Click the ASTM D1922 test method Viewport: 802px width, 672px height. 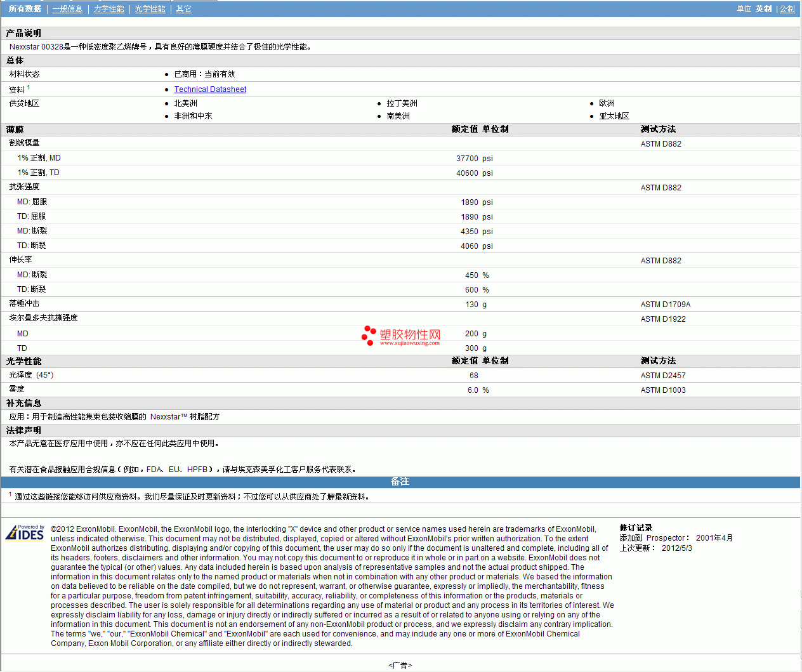tap(664, 319)
